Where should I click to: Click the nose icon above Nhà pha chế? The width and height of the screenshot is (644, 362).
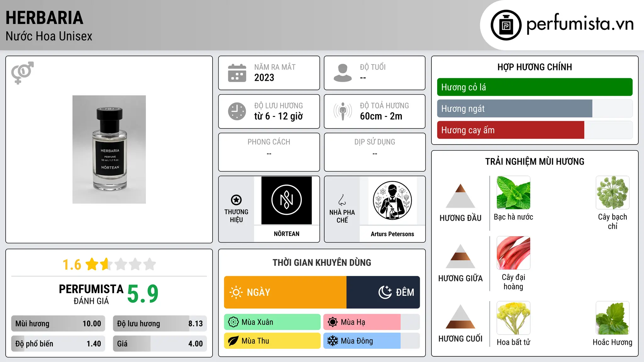(x=342, y=200)
